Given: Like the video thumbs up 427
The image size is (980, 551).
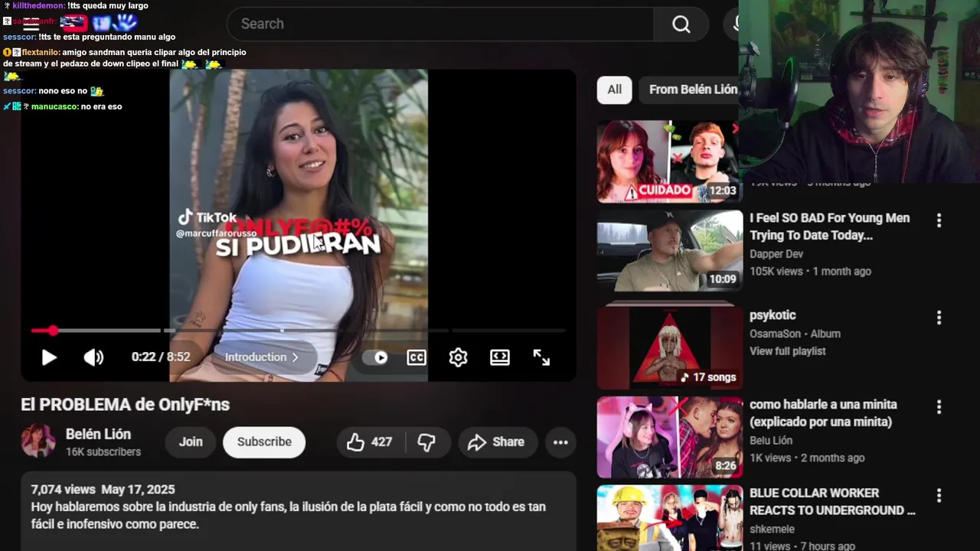Looking at the screenshot, I should (x=369, y=442).
